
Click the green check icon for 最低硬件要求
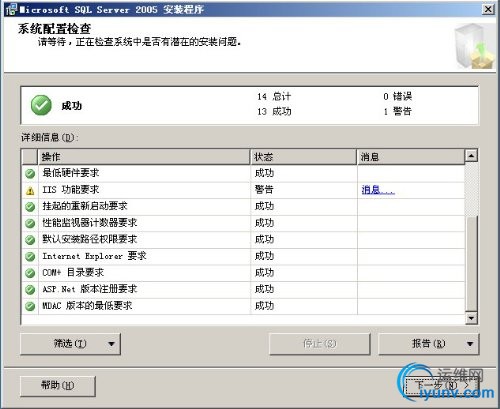tap(30, 174)
